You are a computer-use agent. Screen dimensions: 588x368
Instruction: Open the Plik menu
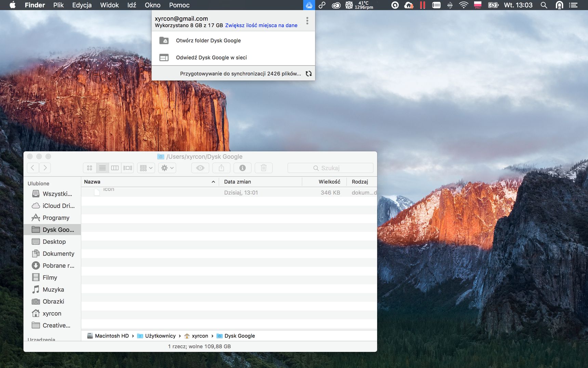[x=58, y=5]
